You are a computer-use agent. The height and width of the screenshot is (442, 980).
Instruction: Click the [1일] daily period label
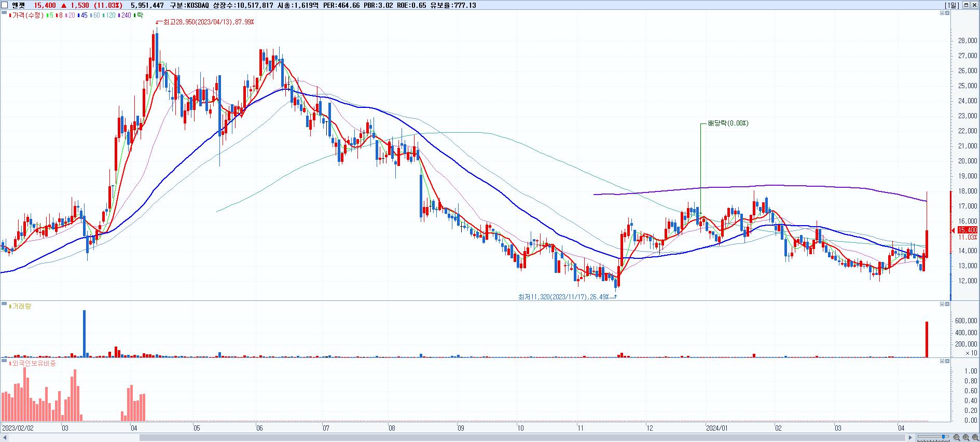click(952, 5)
